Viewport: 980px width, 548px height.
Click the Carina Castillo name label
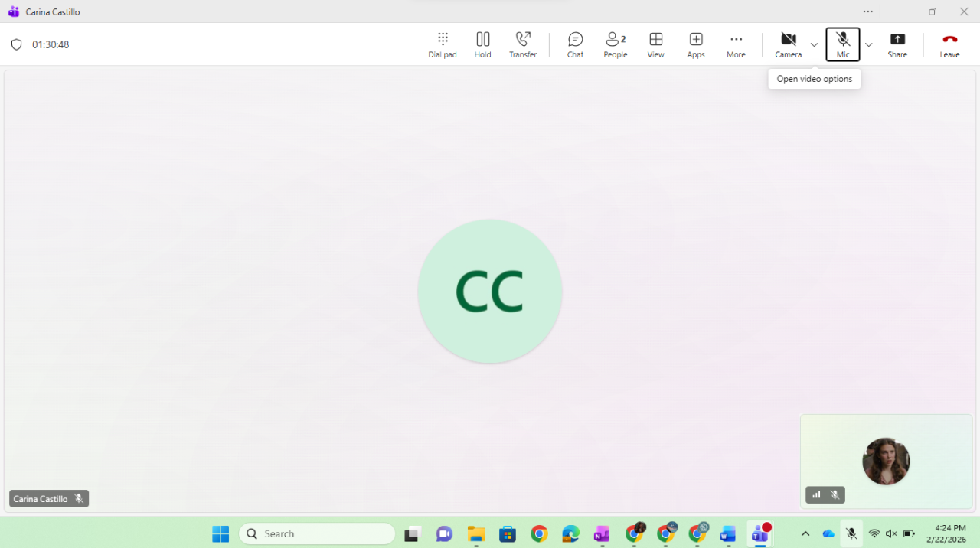41,499
